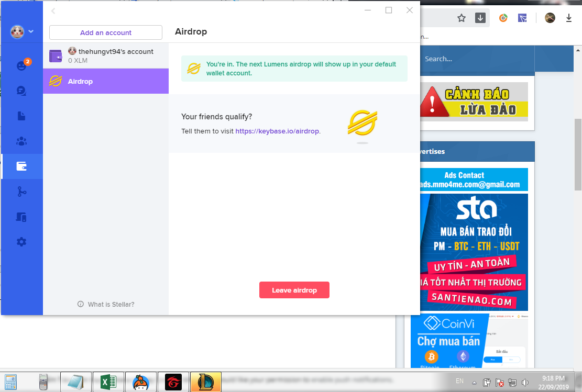This screenshot has height=392, width=582.
Task: Click the Stellar logo in green banner
Action: 194,69
